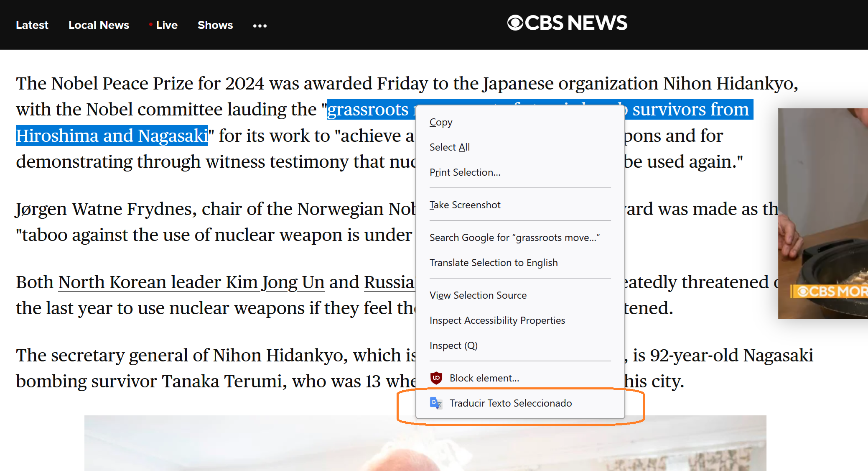Select Block element... menu entry
The height and width of the screenshot is (471, 868).
pos(520,378)
